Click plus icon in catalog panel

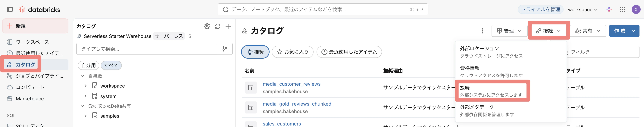228,26
